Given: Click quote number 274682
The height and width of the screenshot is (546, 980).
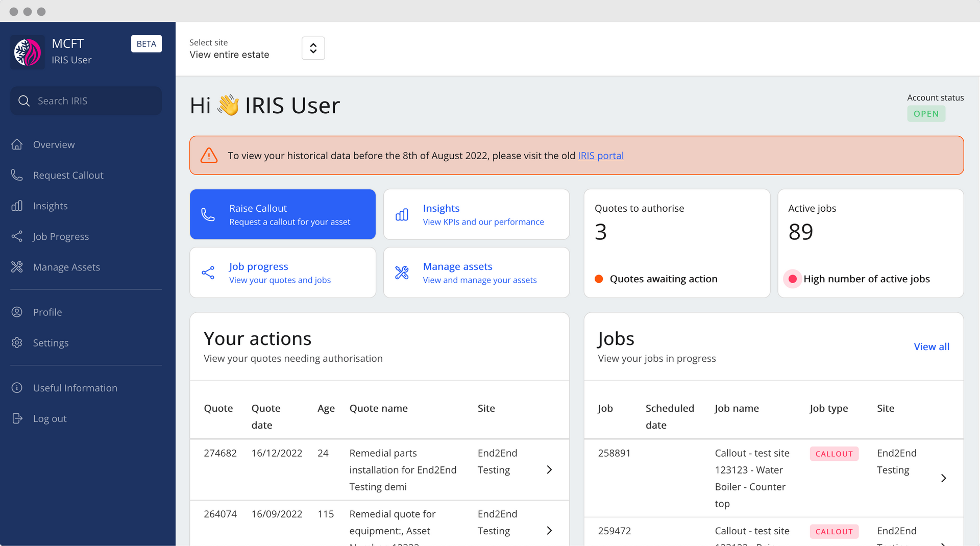Looking at the screenshot, I should pyautogui.click(x=220, y=453).
